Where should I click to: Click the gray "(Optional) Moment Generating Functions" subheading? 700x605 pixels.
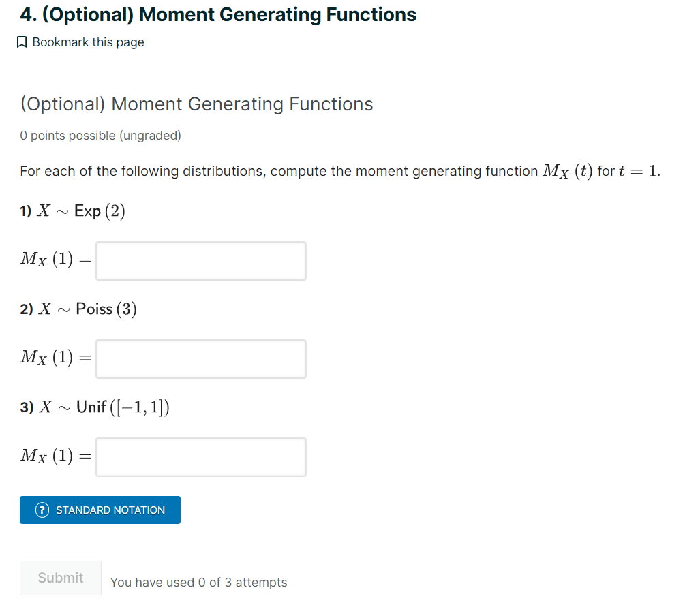(196, 104)
